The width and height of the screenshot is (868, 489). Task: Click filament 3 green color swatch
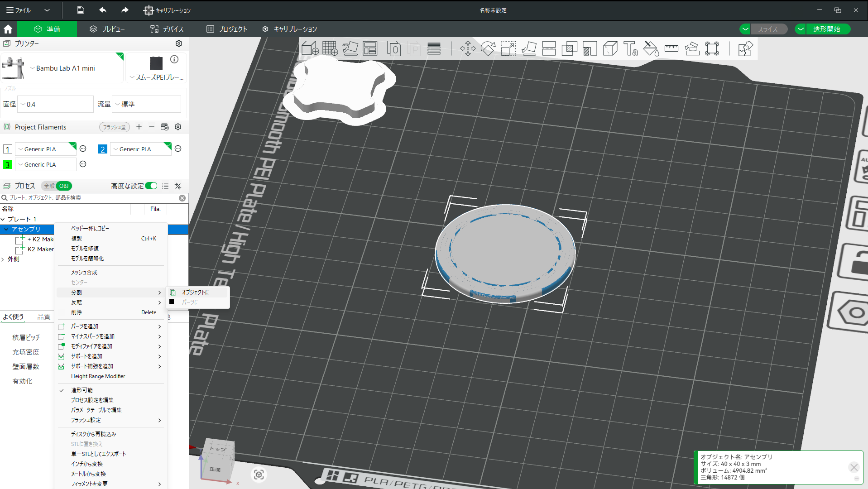[x=8, y=164]
